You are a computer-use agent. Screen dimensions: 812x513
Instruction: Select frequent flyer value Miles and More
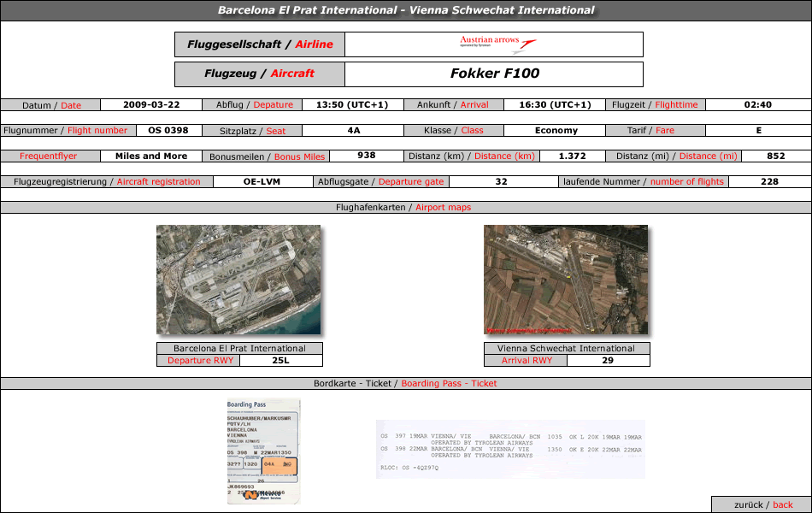pyautogui.click(x=151, y=156)
